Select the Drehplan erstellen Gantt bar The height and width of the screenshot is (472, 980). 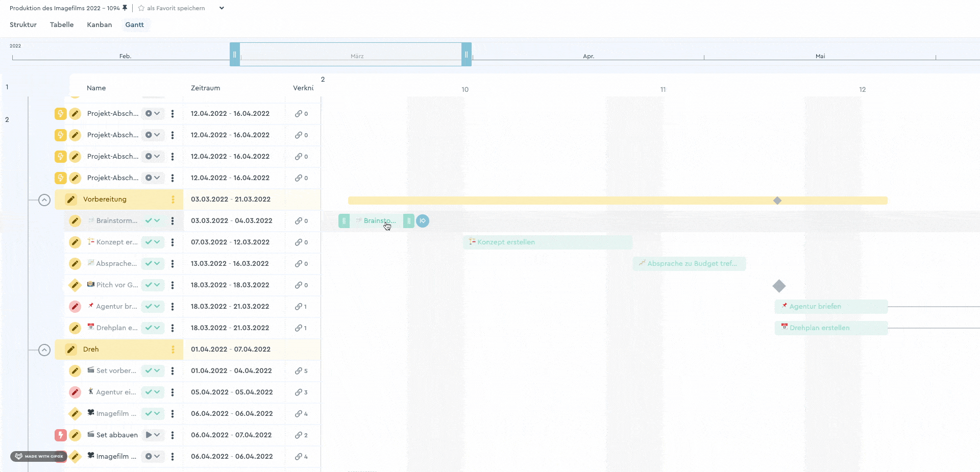pyautogui.click(x=831, y=328)
